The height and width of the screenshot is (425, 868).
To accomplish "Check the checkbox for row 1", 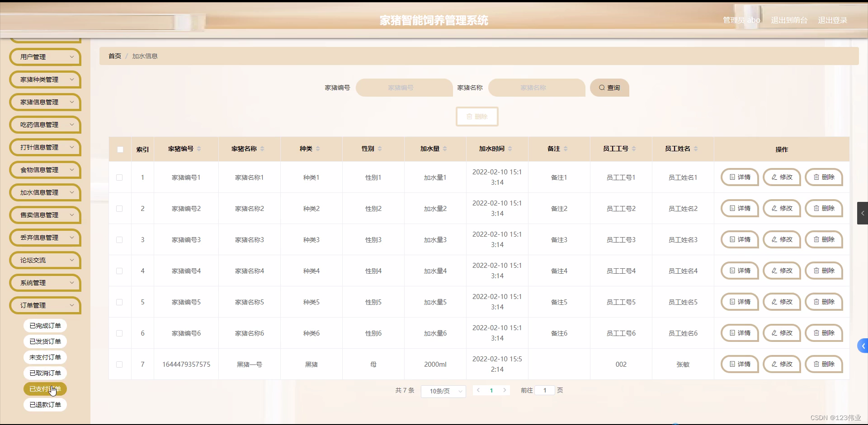I will click(119, 177).
